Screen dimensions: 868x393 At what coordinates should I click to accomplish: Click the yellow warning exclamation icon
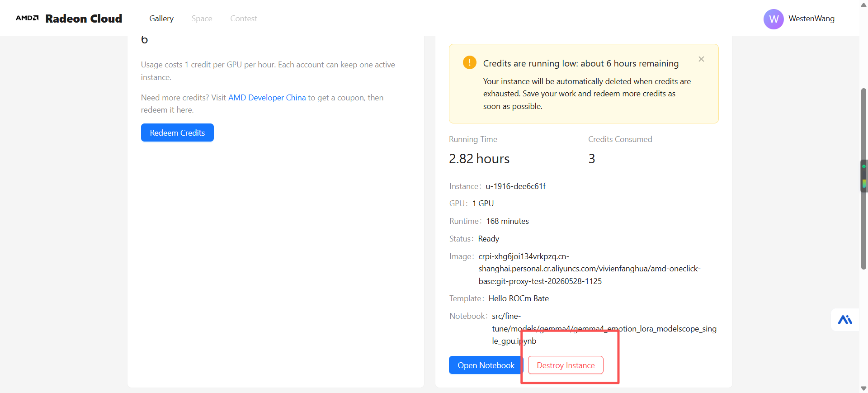470,62
